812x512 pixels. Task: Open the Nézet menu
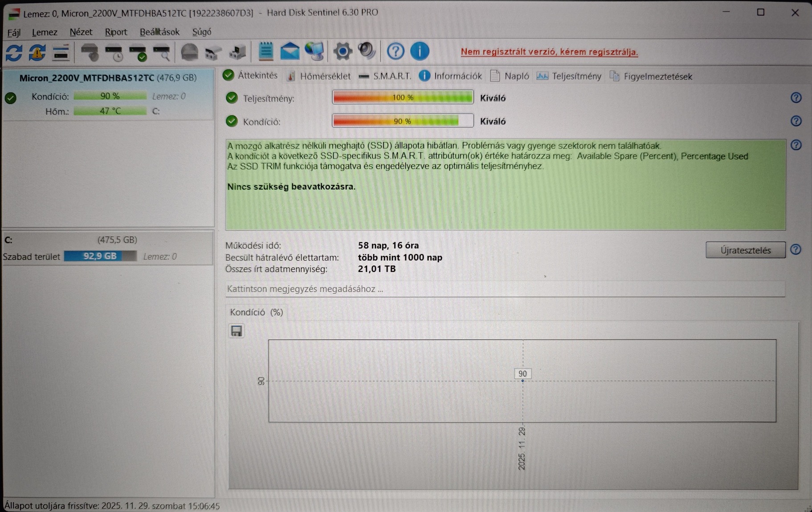pyautogui.click(x=81, y=32)
